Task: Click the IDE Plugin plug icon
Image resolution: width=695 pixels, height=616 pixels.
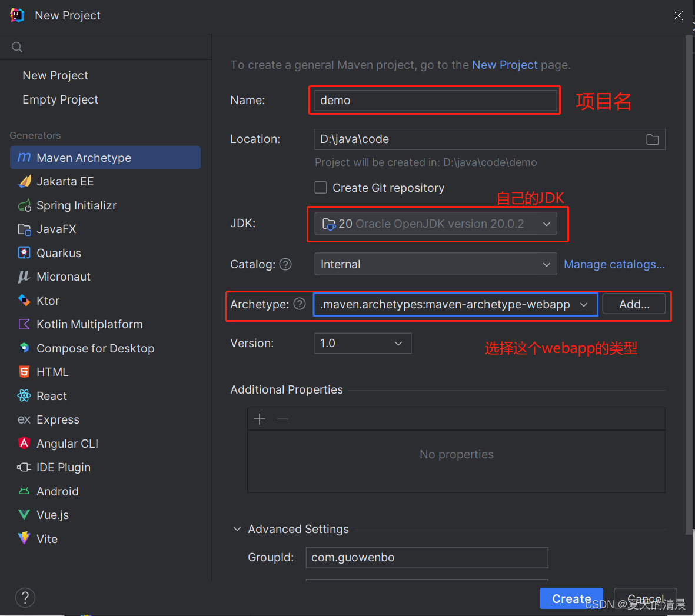Action: (x=24, y=467)
